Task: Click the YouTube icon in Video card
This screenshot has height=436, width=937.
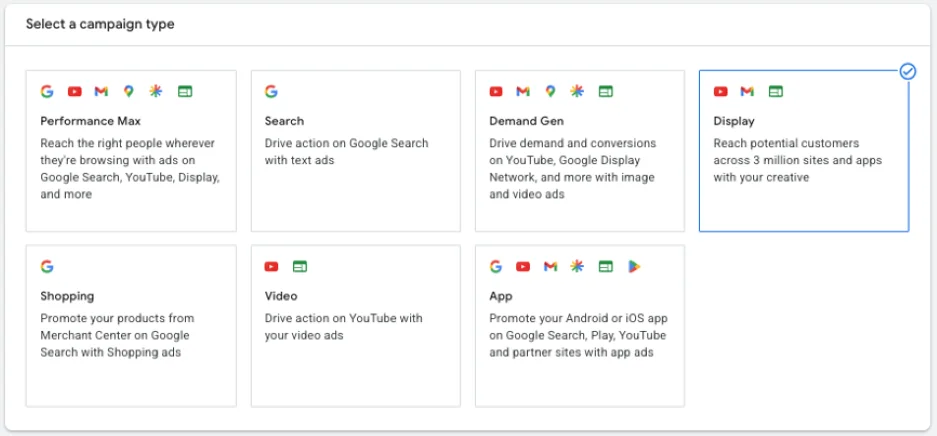Action: coord(271,266)
